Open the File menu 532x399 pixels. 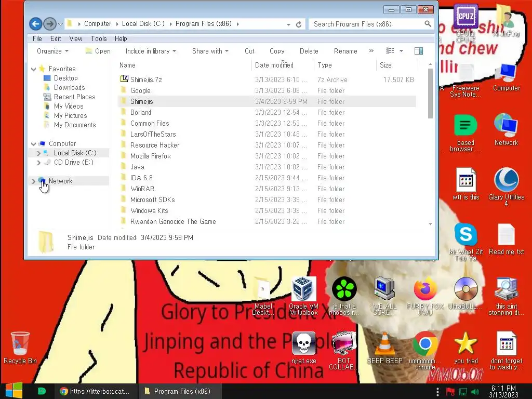pos(37,38)
